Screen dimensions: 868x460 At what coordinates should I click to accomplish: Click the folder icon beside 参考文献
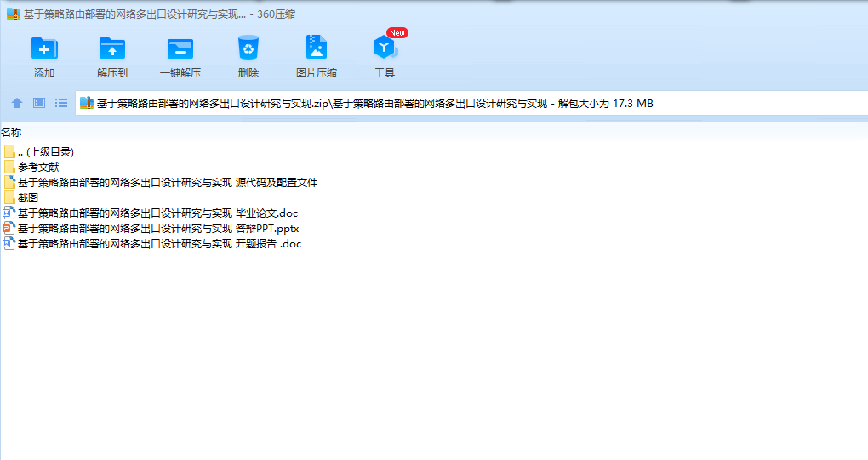pyautogui.click(x=9, y=167)
